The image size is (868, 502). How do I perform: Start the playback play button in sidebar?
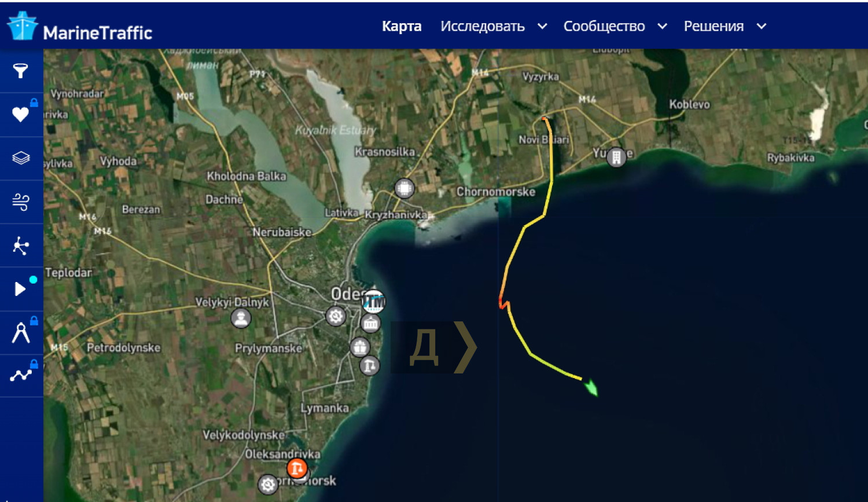(x=21, y=288)
